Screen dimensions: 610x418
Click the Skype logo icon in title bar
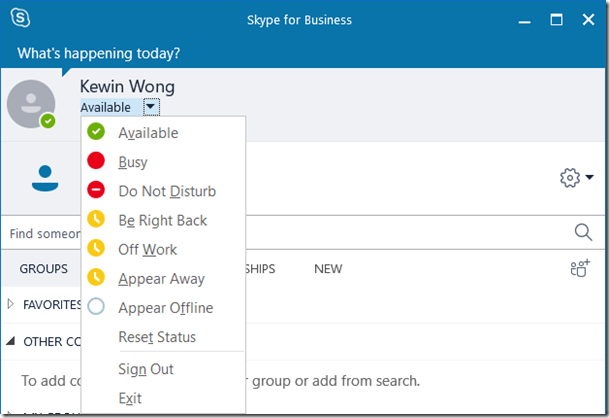pyautogui.click(x=19, y=20)
